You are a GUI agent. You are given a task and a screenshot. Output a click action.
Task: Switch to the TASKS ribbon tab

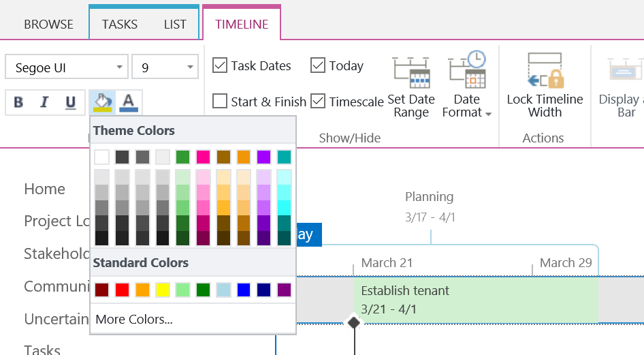click(x=120, y=24)
